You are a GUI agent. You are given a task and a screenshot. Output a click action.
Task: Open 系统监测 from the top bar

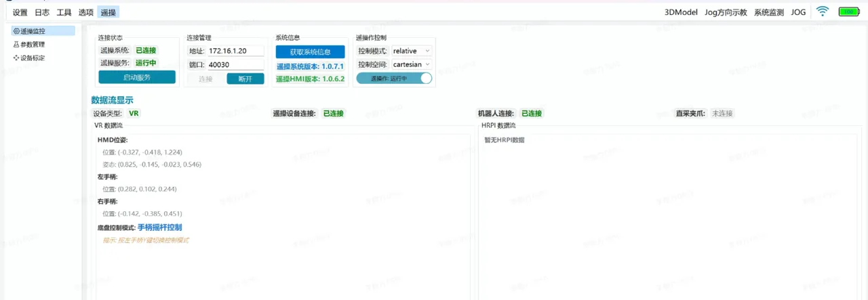point(769,12)
